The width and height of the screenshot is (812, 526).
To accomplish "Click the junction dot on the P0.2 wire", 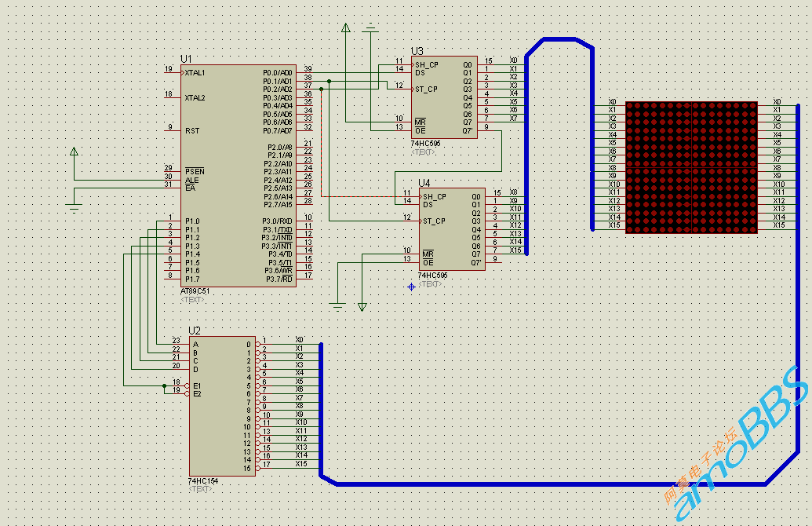I will [x=321, y=89].
